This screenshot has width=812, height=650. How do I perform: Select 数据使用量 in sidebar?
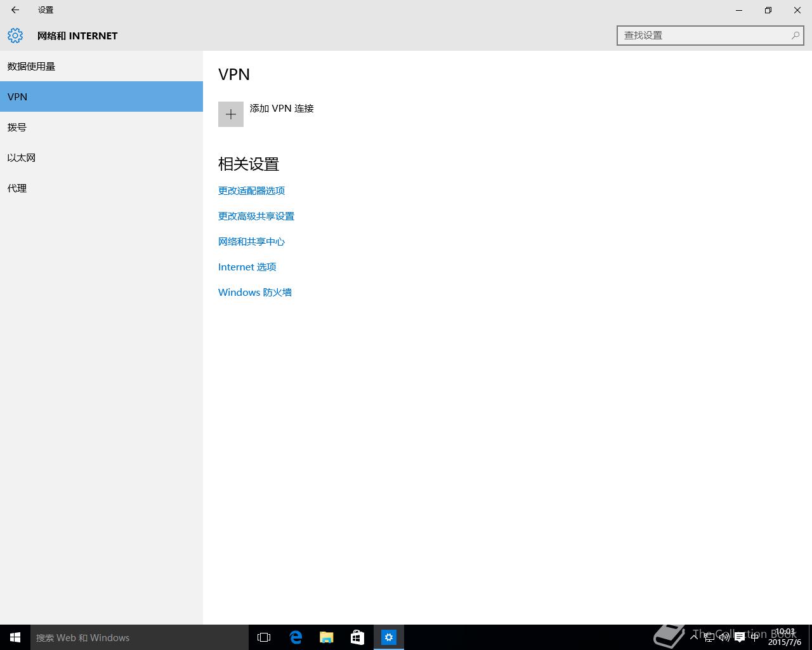(x=101, y=66)
